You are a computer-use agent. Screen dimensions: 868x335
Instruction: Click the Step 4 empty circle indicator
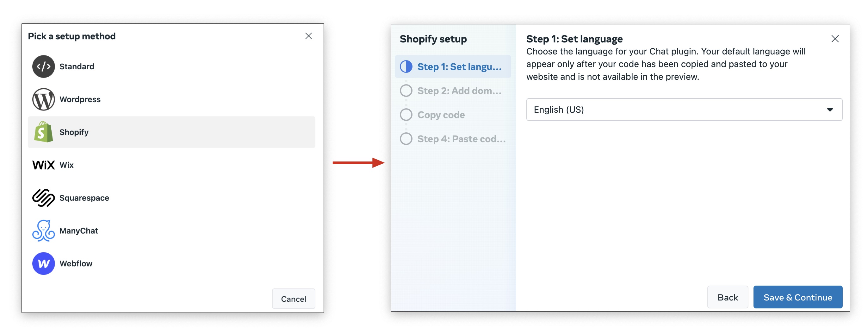coord(406,139)
